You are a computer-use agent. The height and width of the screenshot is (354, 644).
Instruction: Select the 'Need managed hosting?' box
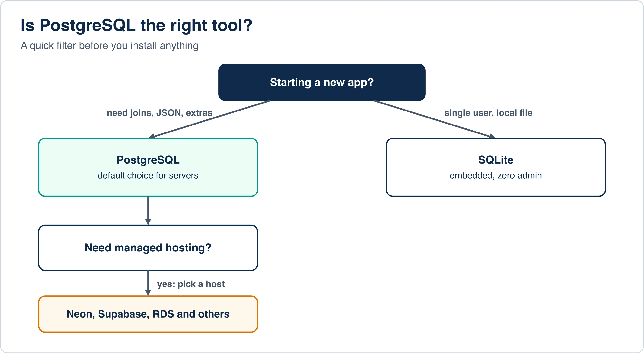point(148,248)
